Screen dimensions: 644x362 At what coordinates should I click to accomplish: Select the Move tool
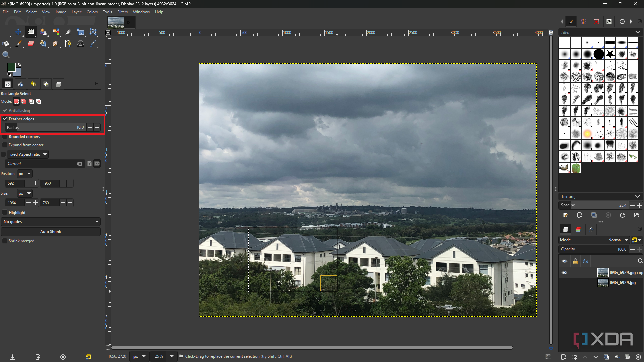(x=18, y=32)
